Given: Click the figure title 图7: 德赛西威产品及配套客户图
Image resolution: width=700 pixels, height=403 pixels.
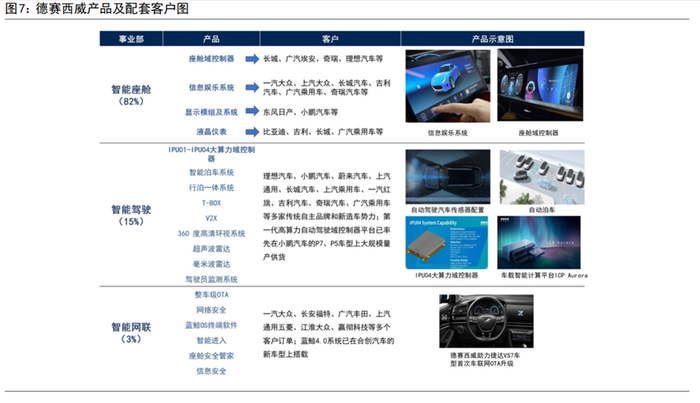Looking at the screenshot, I should click(97, 8).
